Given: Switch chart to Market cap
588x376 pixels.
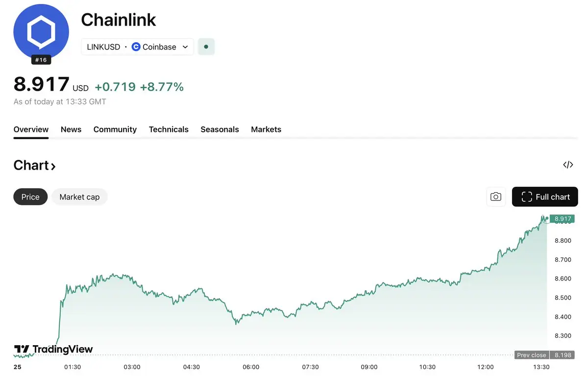Looking at the screenshot, I should click(x=79, y=197).
